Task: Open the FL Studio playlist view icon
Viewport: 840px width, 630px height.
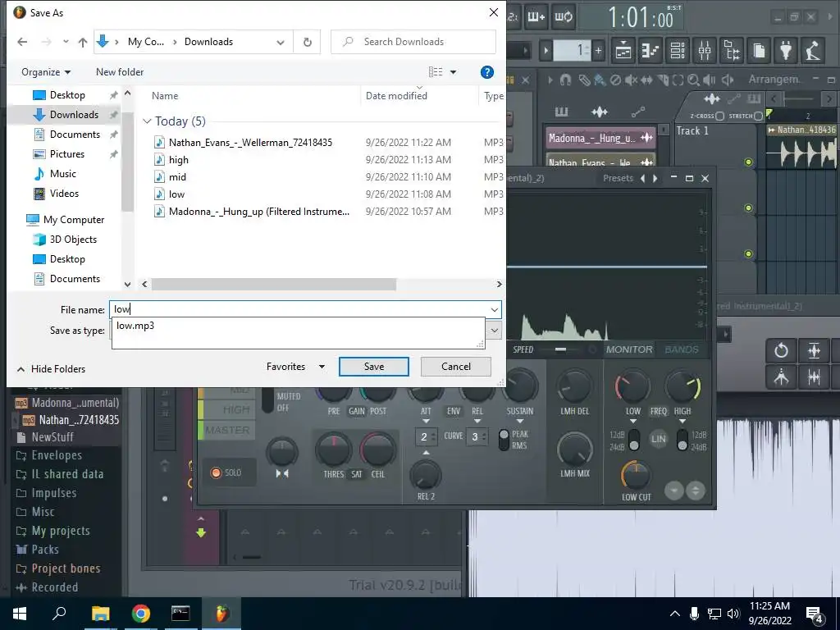Action: pos(623,51)
